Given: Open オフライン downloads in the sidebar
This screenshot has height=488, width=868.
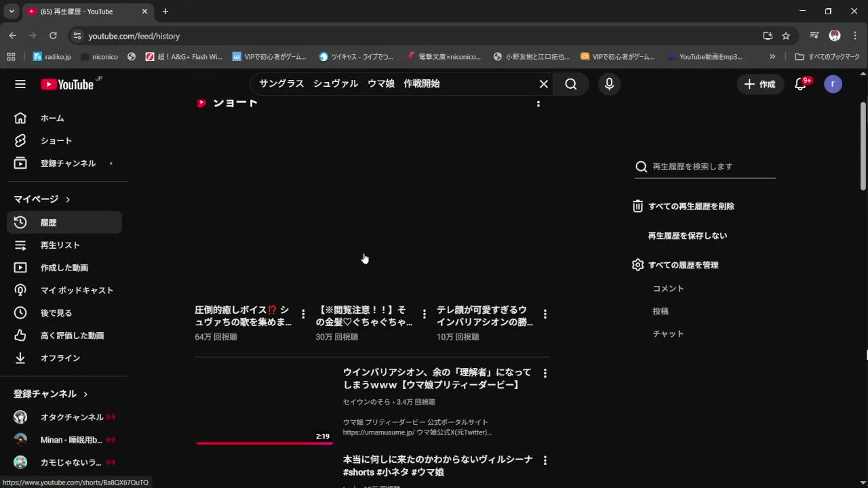Looking at the screenshot, I should pos(64,358).
